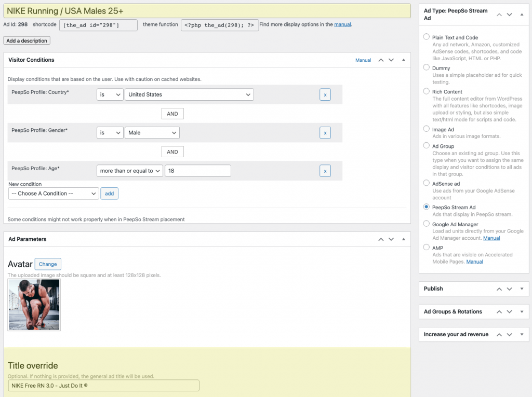Toggle AND connector after Gender condition

point(172,152)
